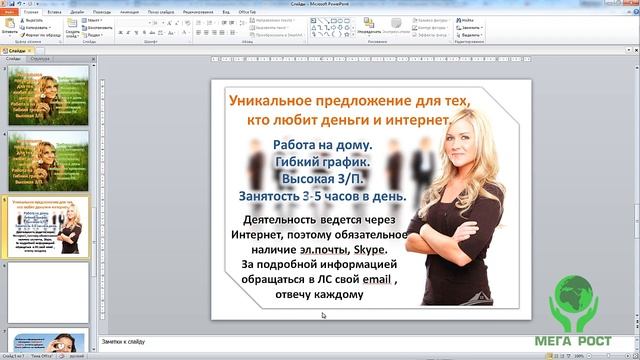640x360 pixels.
Task: Toggle underline formatting
Action: pyautogui.click(x=136, y=33)
